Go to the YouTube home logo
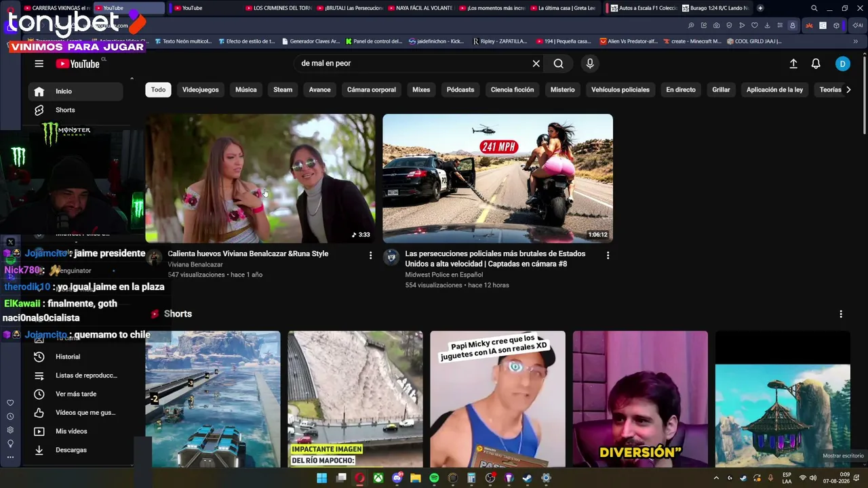868x488 pixels. pyautogui.click(x=78, y=64)
